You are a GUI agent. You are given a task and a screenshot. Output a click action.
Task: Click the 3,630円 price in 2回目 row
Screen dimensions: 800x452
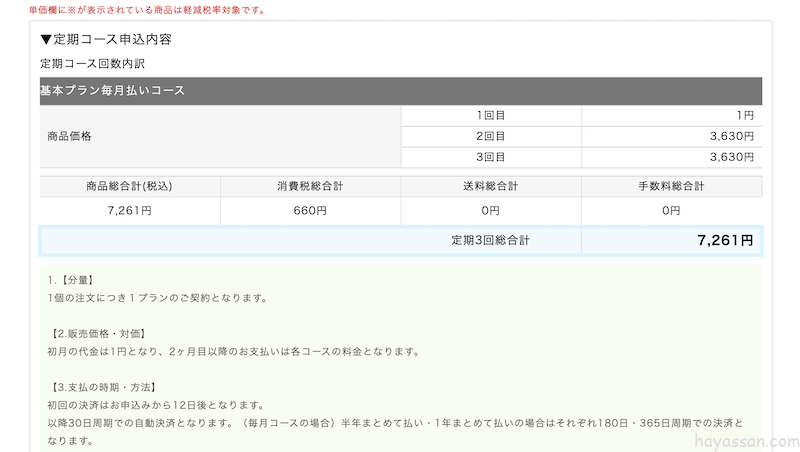pos(731,136)
